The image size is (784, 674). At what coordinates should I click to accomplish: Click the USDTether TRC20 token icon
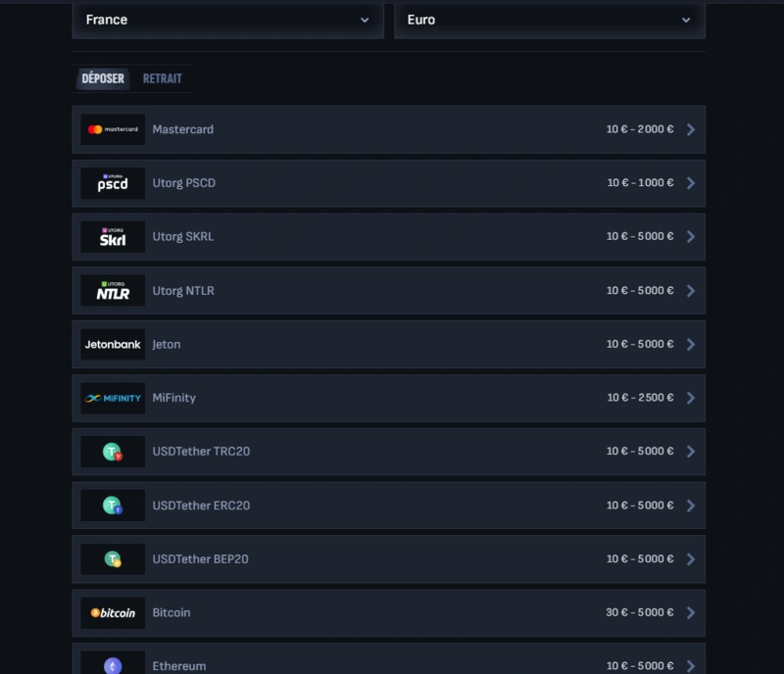tap(111, 452)
